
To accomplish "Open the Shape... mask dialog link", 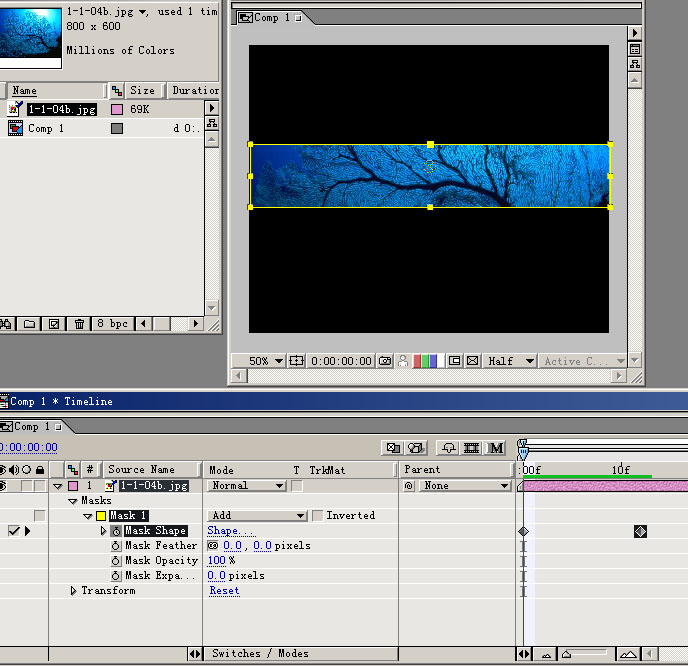I will [230, 531].
